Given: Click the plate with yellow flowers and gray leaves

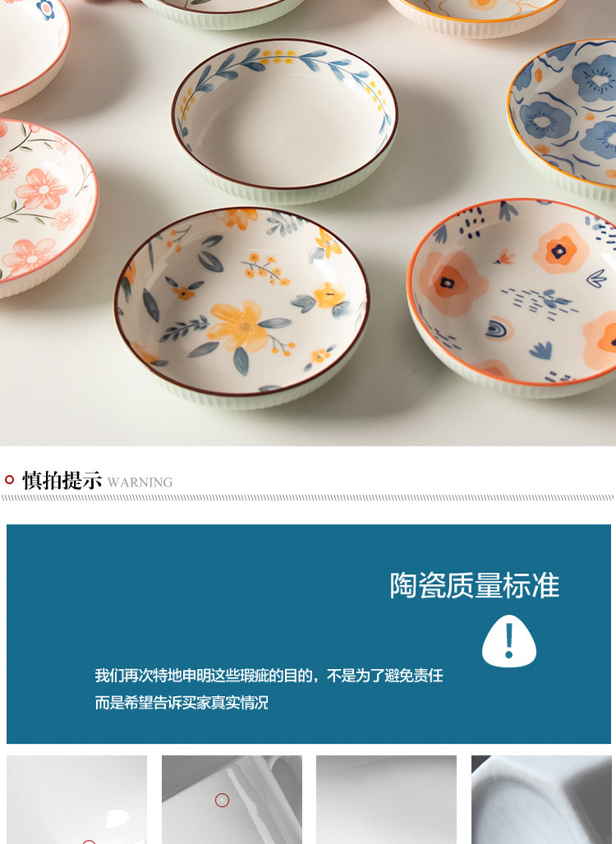Looking at the screenshot, I should pos(241,307).
